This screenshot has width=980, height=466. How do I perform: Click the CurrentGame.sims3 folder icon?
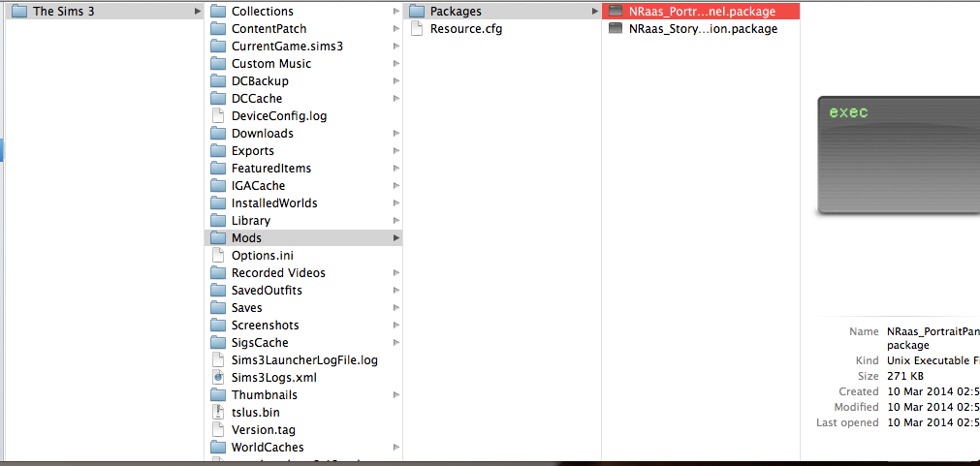pos(217,47)
